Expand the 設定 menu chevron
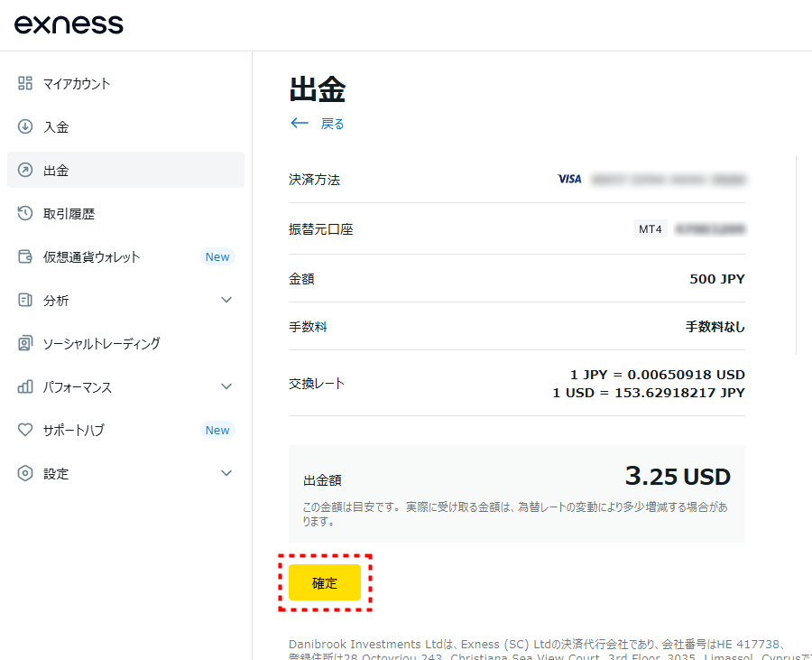Viewport: 812px width, 660px height. pyautogui.click(x=226, y=473)
